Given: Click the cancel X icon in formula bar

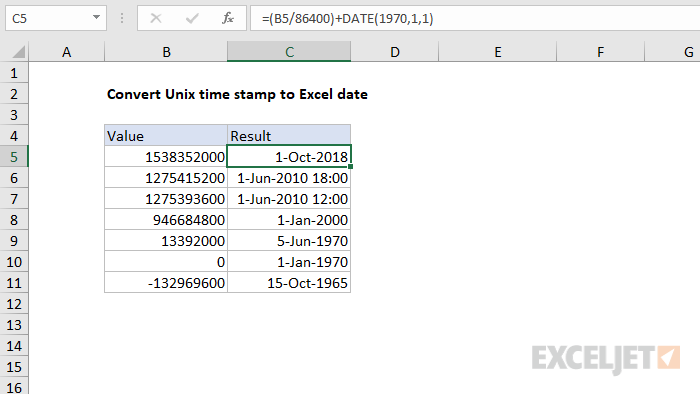Looking at the screenshot, I should 156,18.
